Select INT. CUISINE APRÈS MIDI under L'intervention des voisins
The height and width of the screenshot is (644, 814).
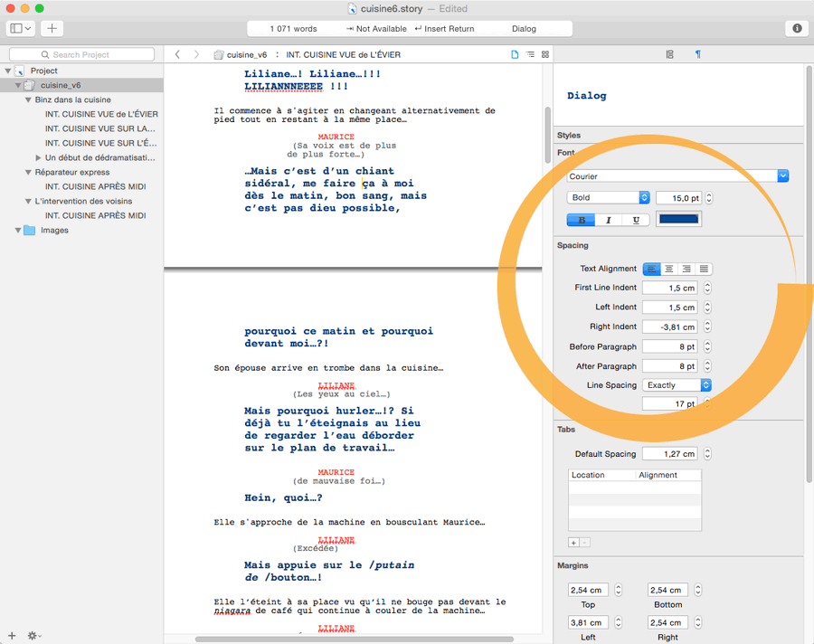(96, 215)
